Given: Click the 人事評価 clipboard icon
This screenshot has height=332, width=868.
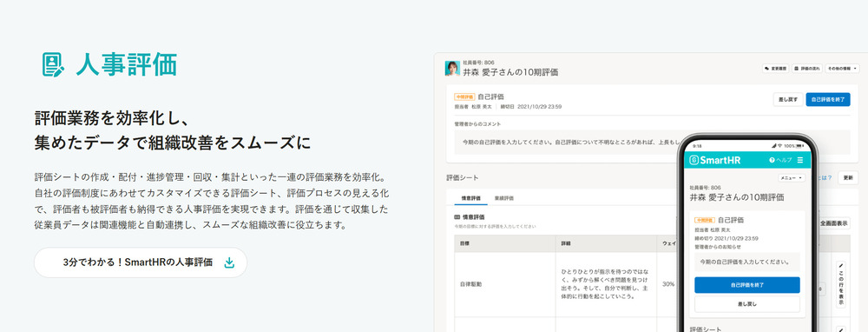Looking at the screenshot, I should click(54, 64).
